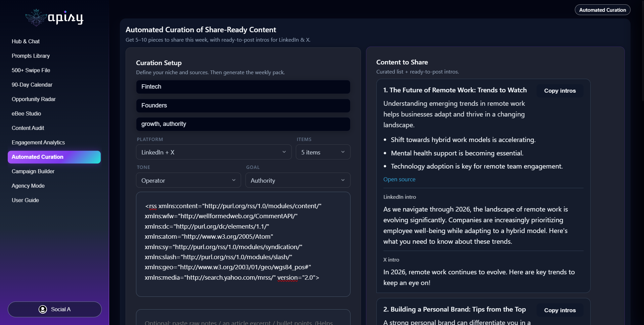
Task: Edit the growth, authority field
Action: click(243, 124)
